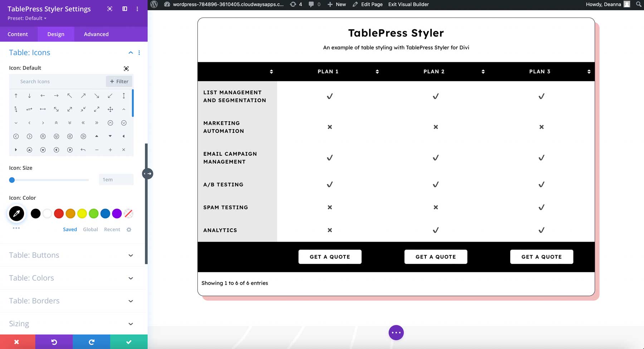Viewport: 644px width, 349px height.
Task: Open the admin bar search magnifier
Action: (638, 4)
